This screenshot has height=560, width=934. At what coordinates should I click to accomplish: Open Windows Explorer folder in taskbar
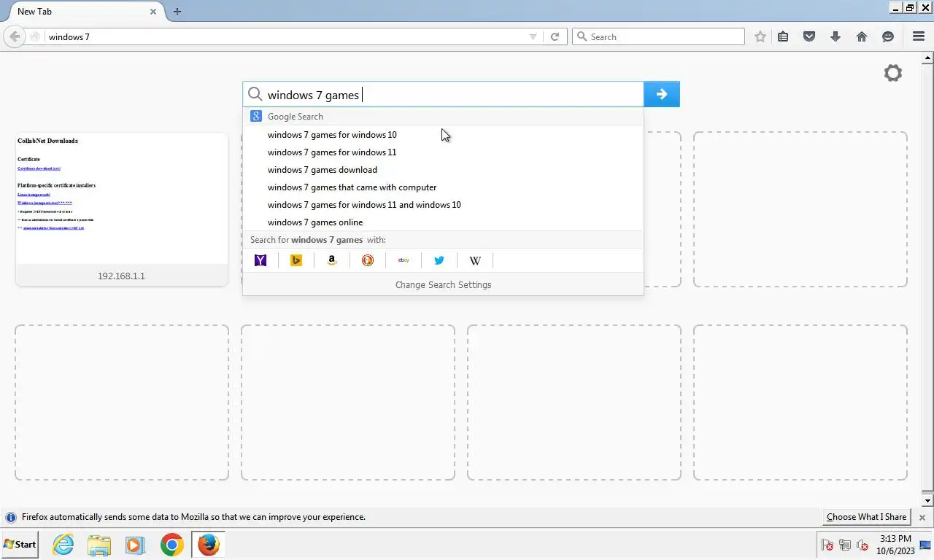click(99, 545)
